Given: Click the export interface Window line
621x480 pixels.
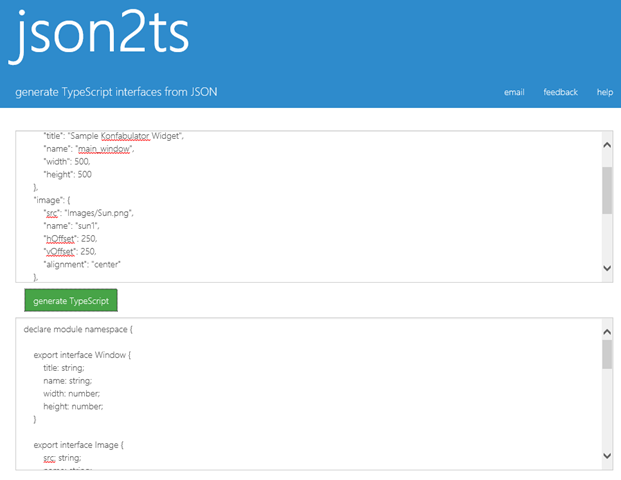Looking at the screenshot, I should point(82,355).
